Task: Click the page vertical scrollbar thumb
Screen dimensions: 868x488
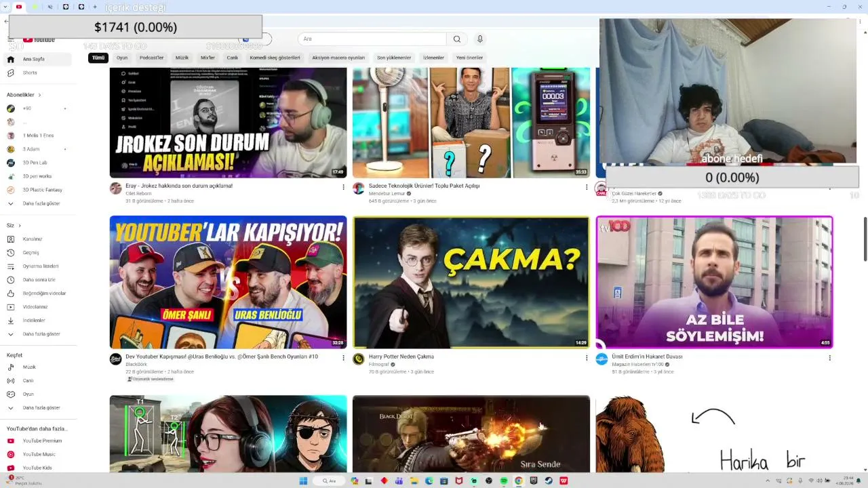Action: click(865, 239)
